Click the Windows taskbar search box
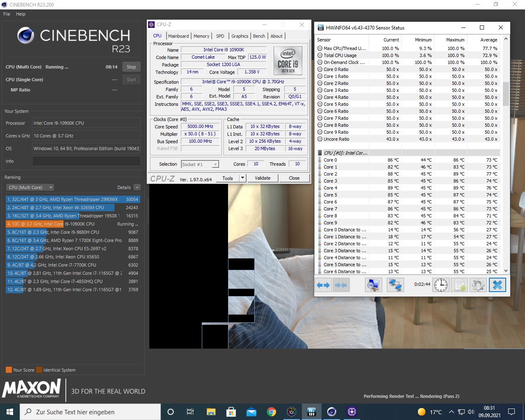This screenshot has height=420, width=525. [x=90, y=412]
